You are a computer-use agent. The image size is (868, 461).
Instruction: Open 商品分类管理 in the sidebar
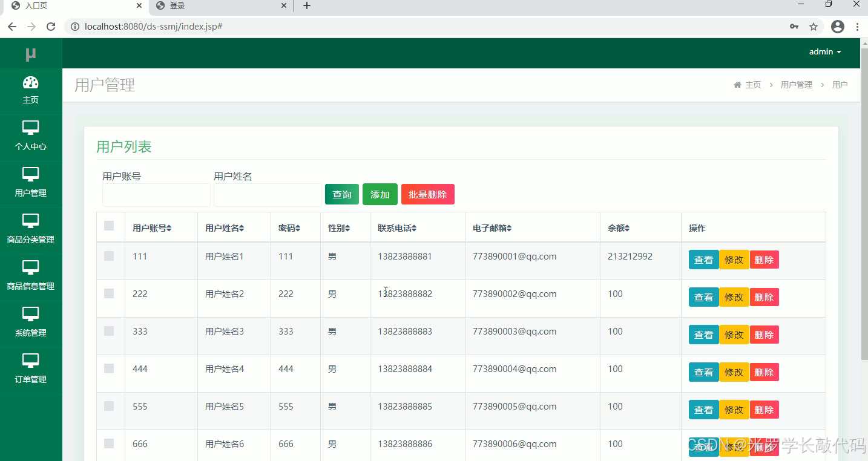tap(30, 229)
